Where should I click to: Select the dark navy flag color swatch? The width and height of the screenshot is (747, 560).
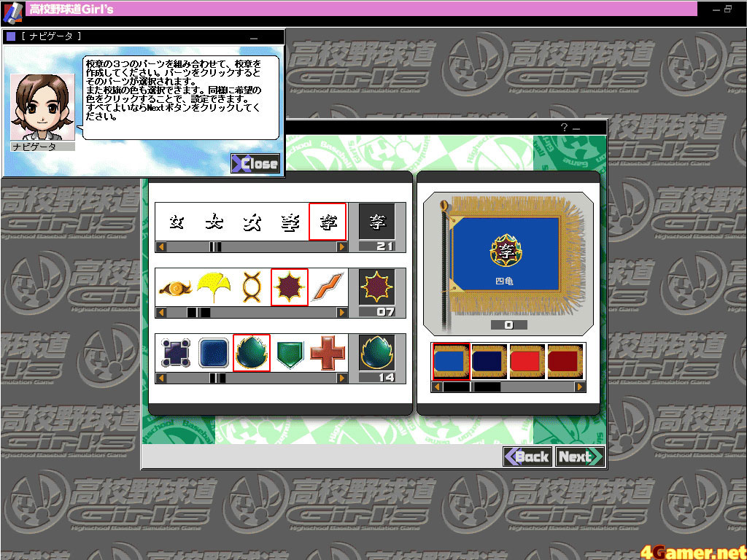point(489,362)
